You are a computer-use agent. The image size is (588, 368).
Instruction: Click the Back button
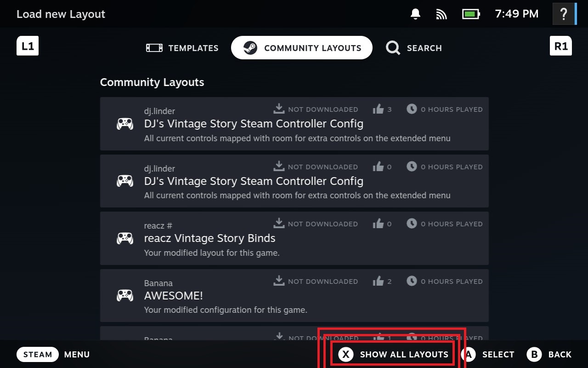point(549,354)
